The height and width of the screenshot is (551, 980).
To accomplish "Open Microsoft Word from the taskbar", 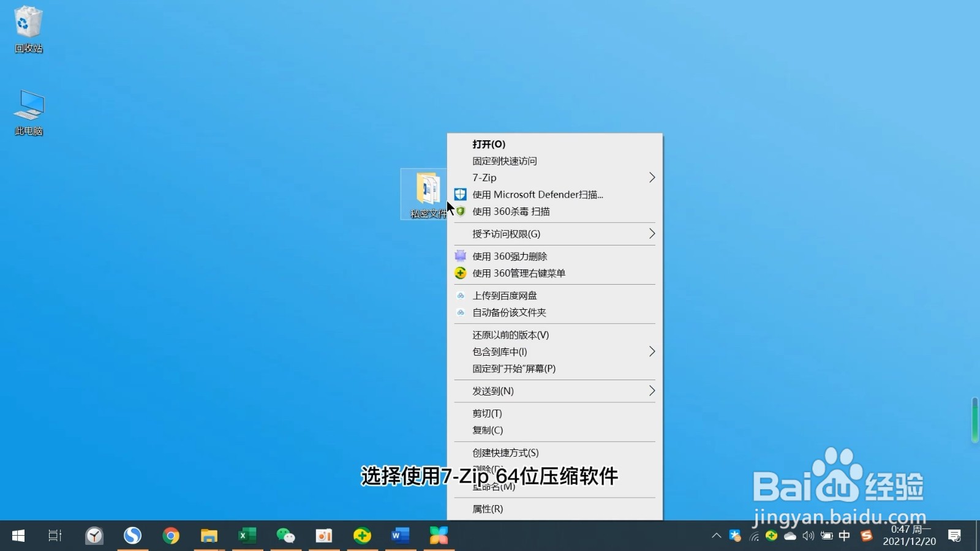I will [400, 536].
